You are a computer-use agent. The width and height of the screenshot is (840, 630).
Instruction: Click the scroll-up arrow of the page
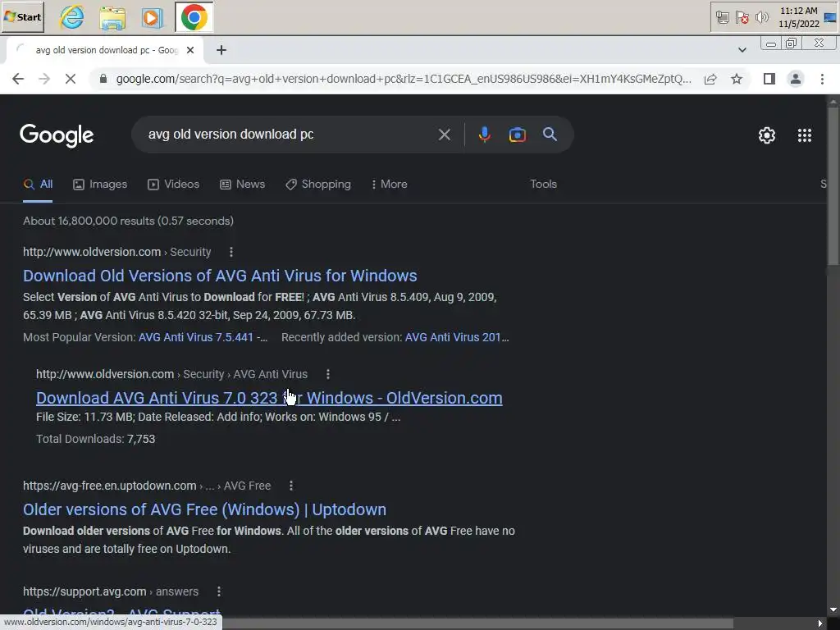point(833,101)
